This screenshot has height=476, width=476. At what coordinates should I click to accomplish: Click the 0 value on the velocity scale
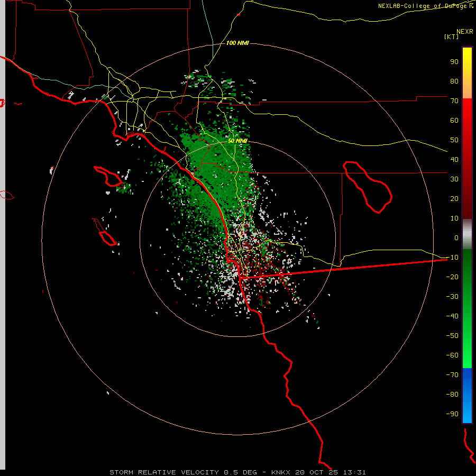click(x=456, y=237)
